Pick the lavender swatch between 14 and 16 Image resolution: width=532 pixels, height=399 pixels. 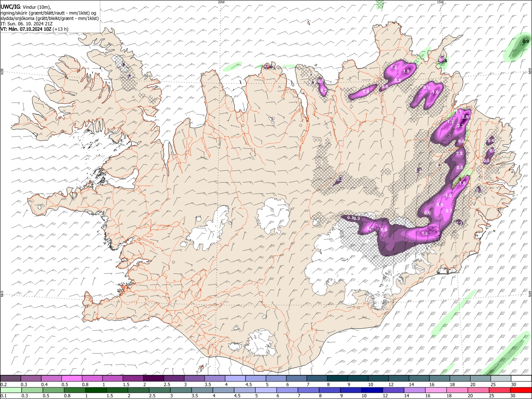pyautogui.click(x=415, y=390)
